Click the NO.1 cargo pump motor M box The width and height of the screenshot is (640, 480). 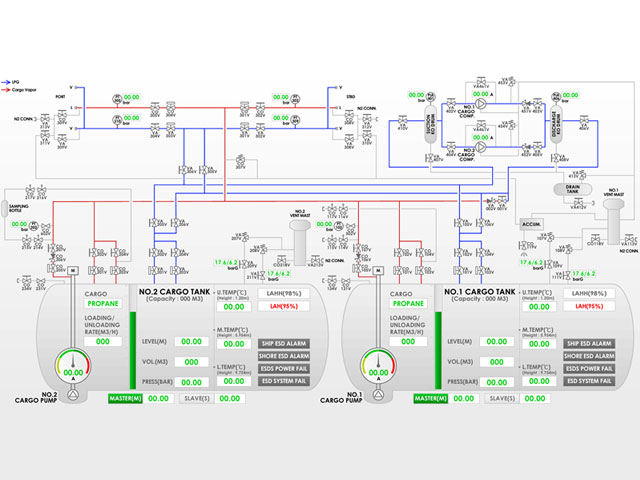[x=378, y=270]
